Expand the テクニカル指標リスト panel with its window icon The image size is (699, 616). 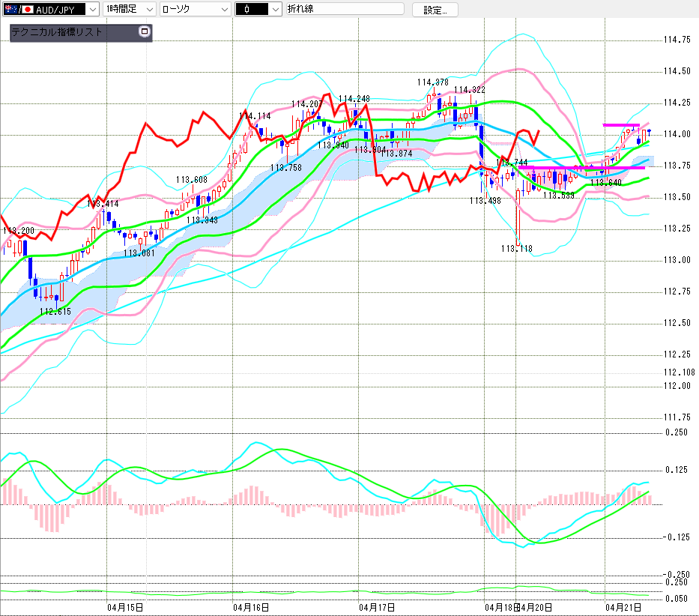pos(145,32)
